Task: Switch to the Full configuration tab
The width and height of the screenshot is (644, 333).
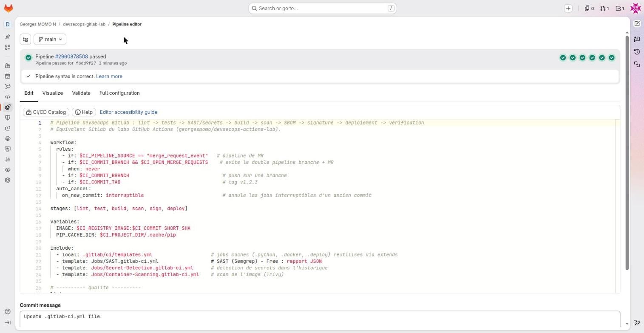Action: coord(119,93)
